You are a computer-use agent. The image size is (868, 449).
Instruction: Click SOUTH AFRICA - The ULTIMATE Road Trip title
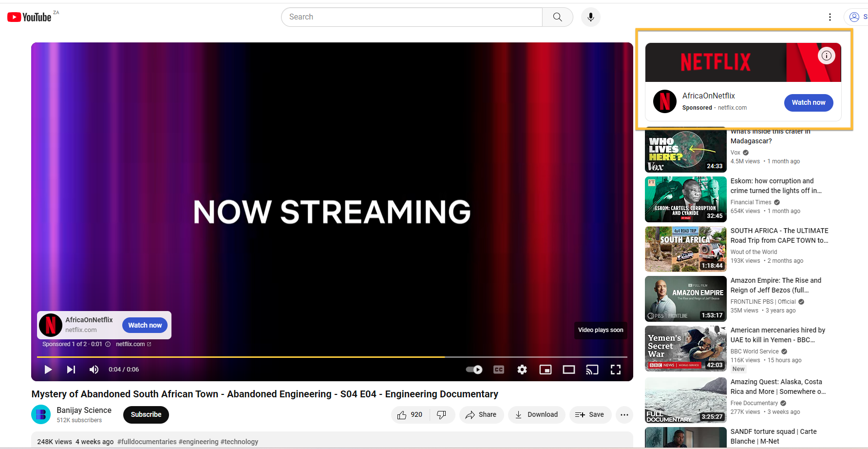[x=779, y=235]
